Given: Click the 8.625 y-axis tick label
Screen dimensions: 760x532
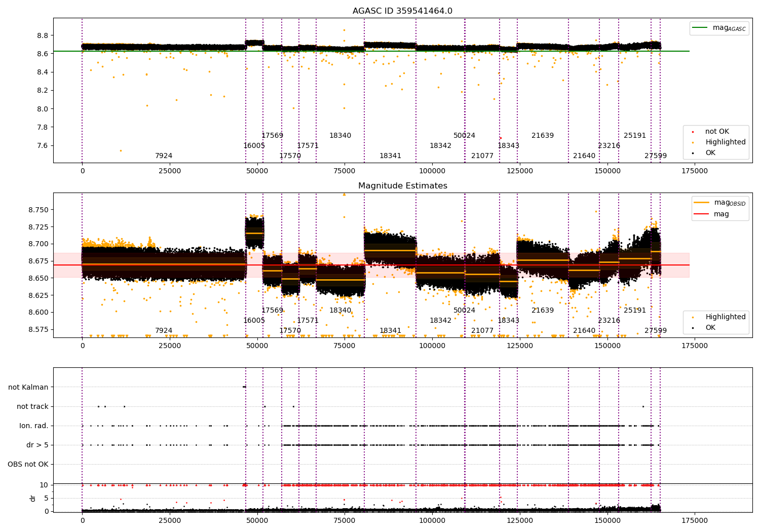Looking at the screenshot, I should (39, 295).
